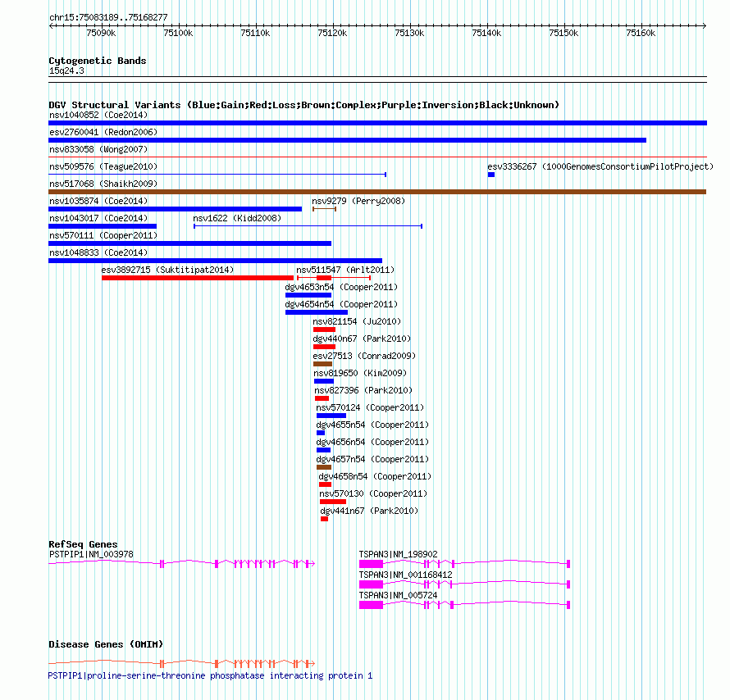Click the large exon of TSPAN3 NM_198902
The width and height of the screenshot is (730, 700).
coord(371,564)
